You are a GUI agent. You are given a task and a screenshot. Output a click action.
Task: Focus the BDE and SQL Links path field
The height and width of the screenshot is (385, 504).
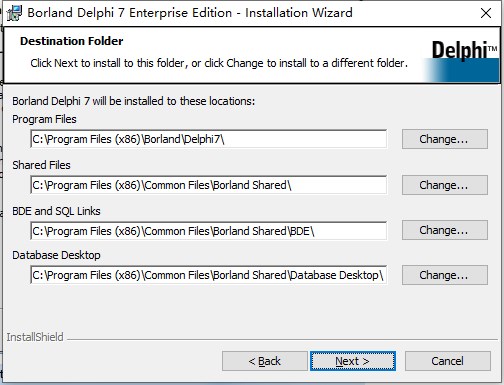(x=209, y=231)
